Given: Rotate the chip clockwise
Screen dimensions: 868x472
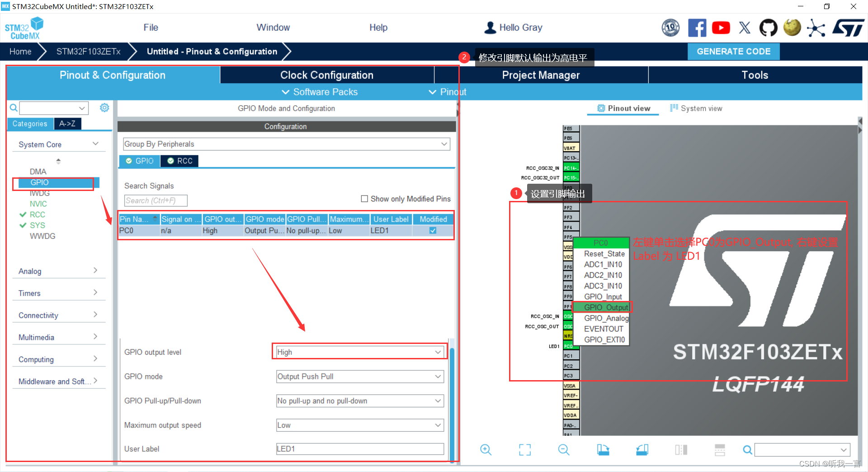Looking at the screenshot, I should pyautogui.click(x=603, y=449).
